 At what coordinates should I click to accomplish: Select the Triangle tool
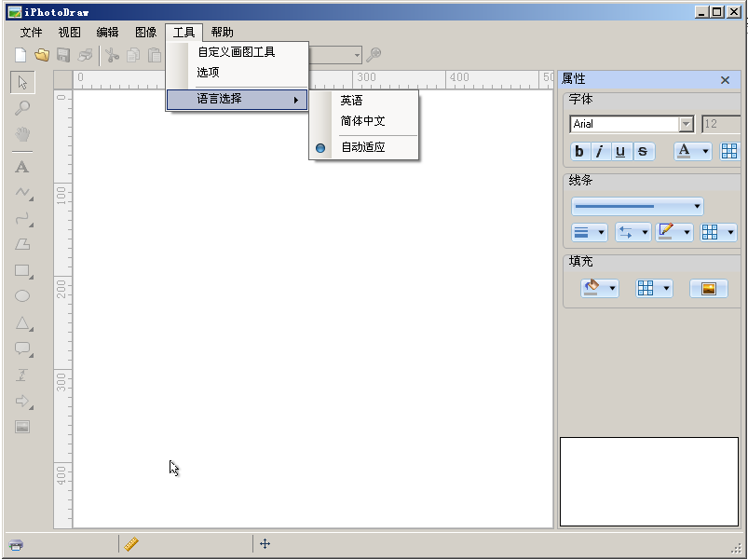(23, 323)
